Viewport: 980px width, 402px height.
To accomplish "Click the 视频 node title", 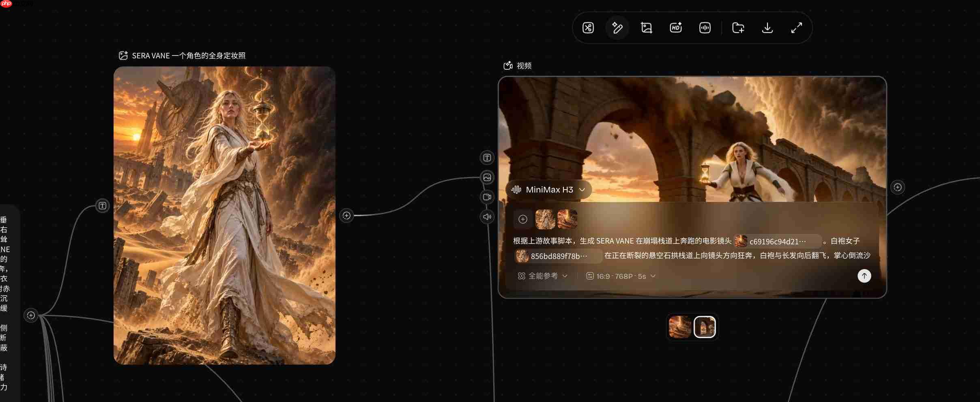I will (524, 66).
